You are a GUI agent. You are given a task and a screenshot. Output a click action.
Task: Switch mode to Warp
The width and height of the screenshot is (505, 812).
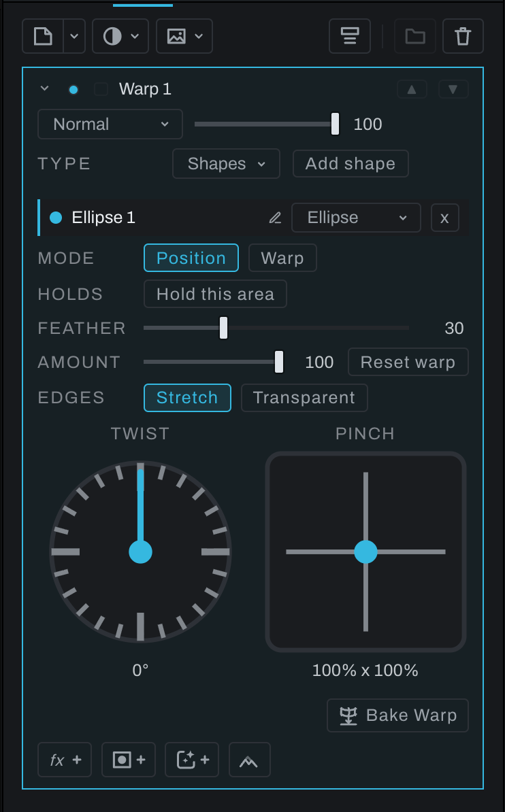point(282,258)
